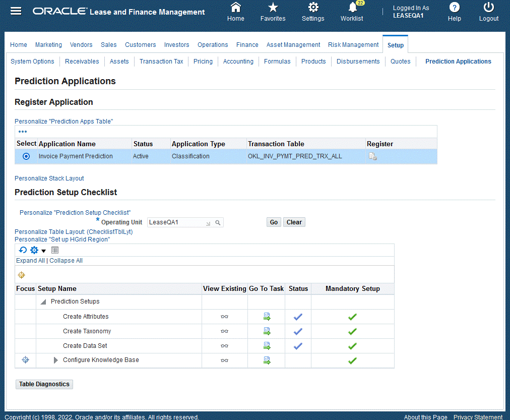The image size is (510, 420).
Task: Go to task icon for Create Data Set
Action: (x=267, y=346)
